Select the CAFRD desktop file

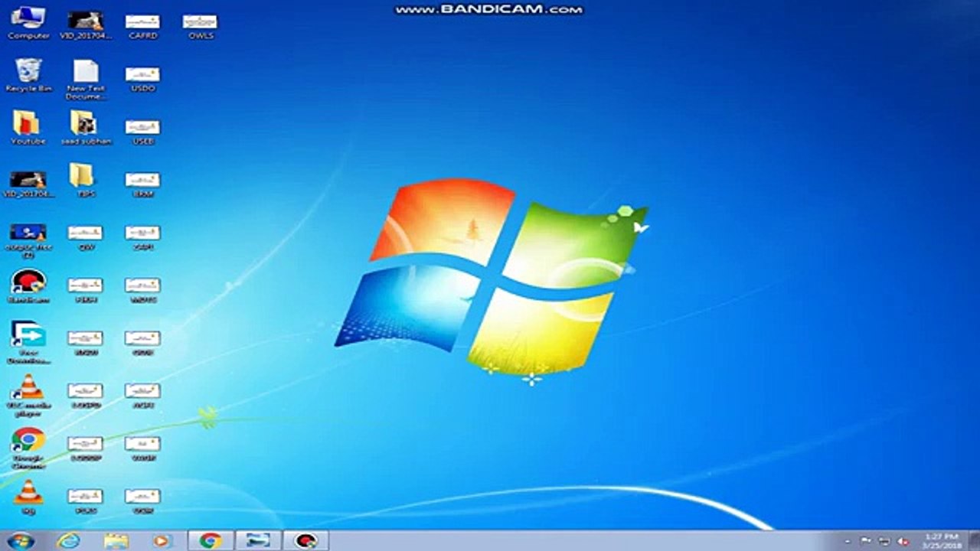pos(142,26)
